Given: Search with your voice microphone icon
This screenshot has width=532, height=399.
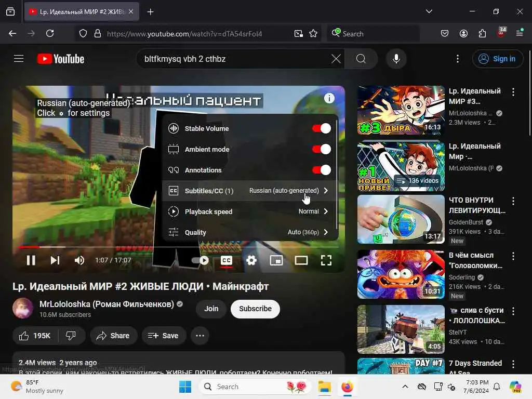Looking at the screenshot, I should point(396,59).
